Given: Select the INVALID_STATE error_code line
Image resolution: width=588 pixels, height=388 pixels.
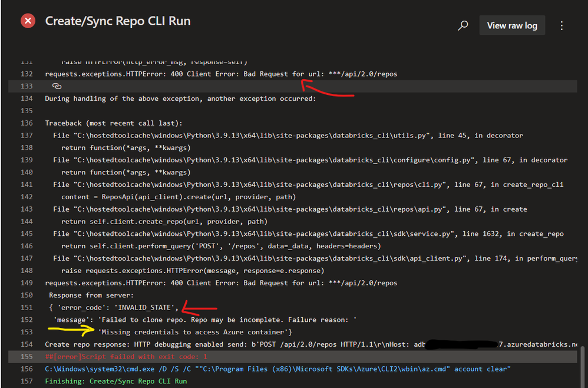Looking at the screenshot, I should point(114,307).
